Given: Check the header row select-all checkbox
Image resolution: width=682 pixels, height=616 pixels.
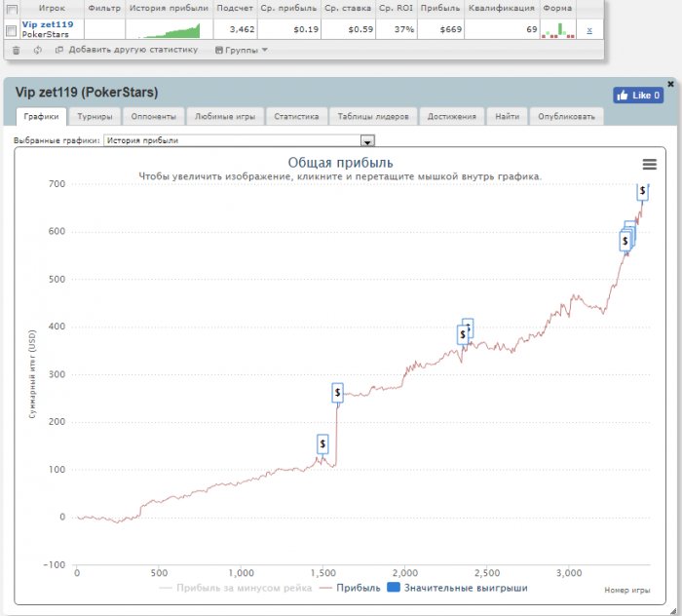Looking at the screenshot, I should click(12, 7).
